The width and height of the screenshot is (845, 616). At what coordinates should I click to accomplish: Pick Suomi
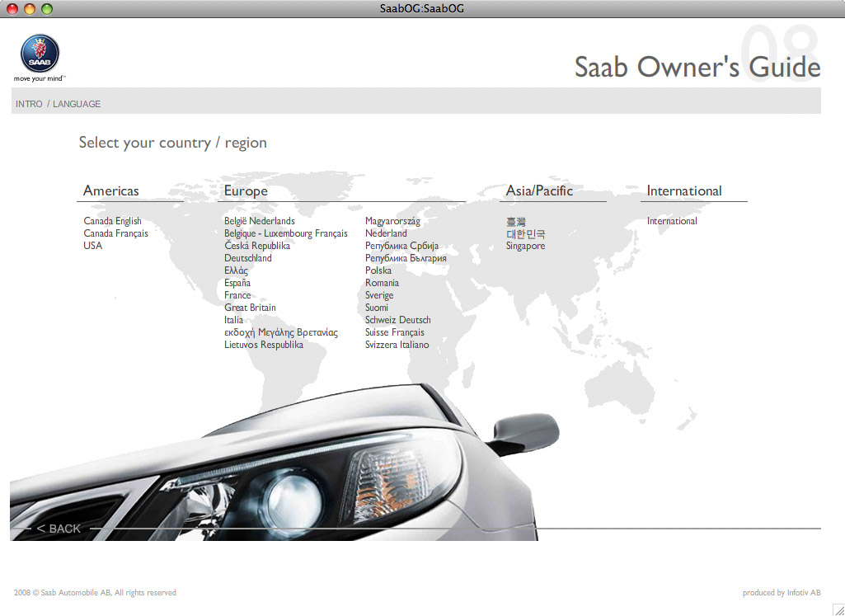[377, 308]
